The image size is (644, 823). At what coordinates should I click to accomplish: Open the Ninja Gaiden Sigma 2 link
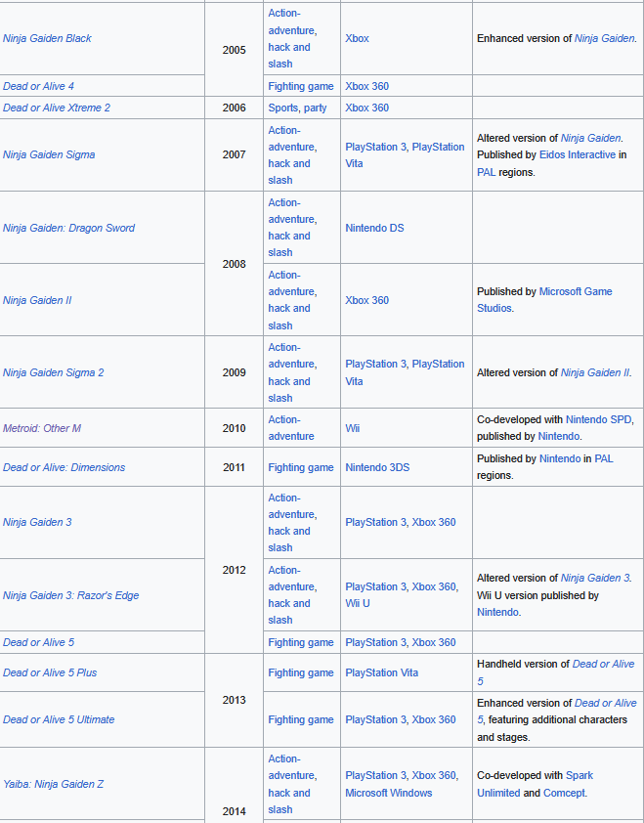(54, 372)
